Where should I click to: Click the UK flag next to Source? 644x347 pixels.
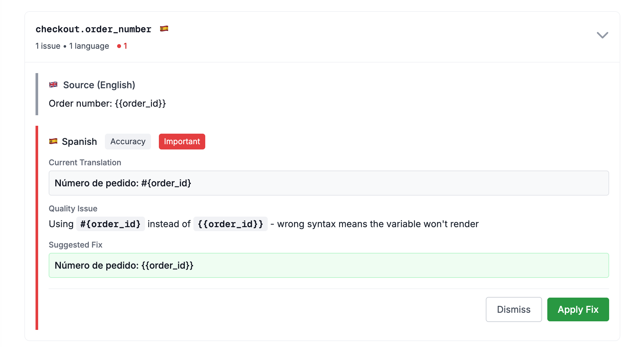(x=53, y=85)
